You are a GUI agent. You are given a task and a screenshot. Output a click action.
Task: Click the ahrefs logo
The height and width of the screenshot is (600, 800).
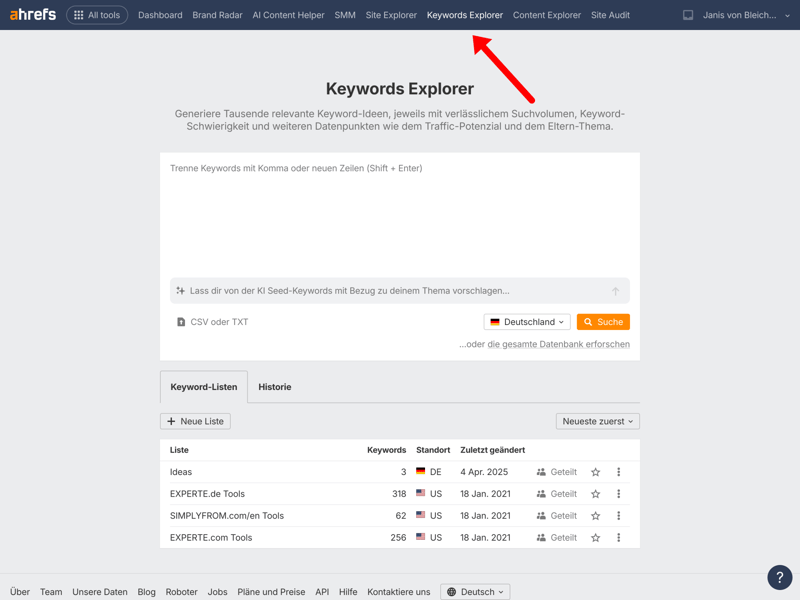coord(33,14)
